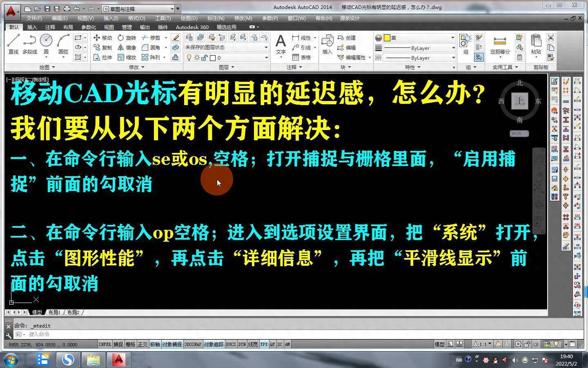
Task: Toggle 栅格 grid display in status bar
Action: [x=130, y=344]
